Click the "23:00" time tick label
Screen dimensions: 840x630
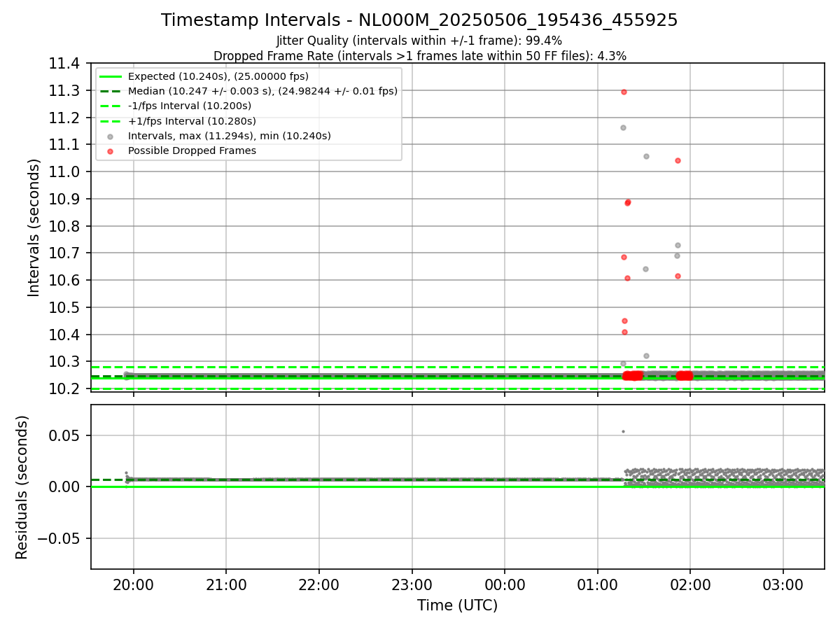point(412,584)
